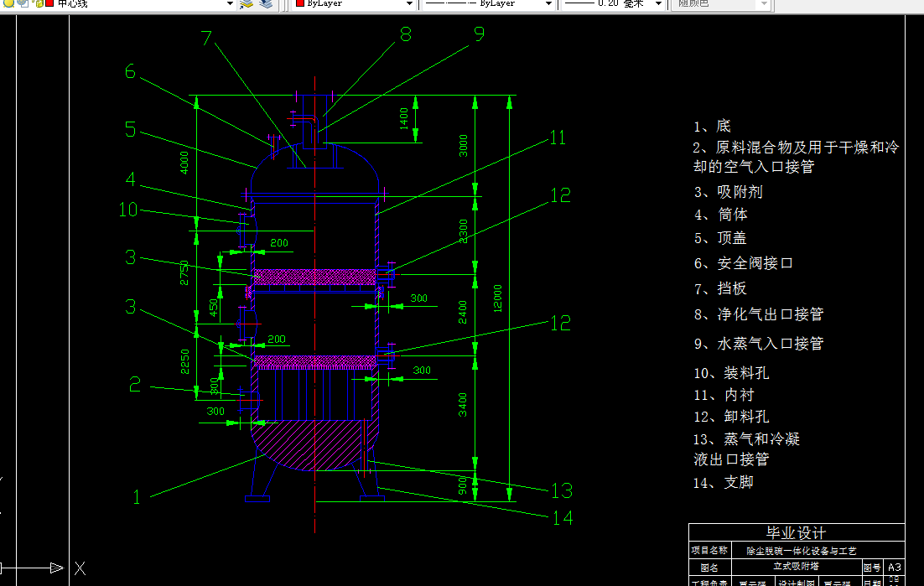Select callout number 2 label
Image resolution: width=924 pixels, height=586 pixels.
(135, 385)
